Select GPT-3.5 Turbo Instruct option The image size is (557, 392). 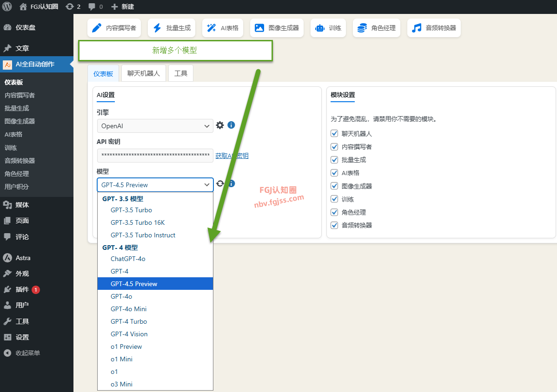click(155, 235)
